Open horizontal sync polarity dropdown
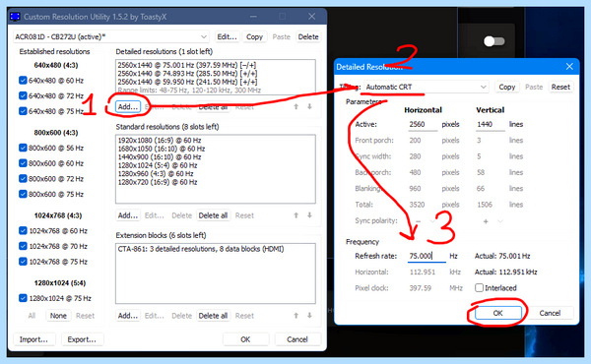Viewport: 591px width, 364px height. point(432,221)
